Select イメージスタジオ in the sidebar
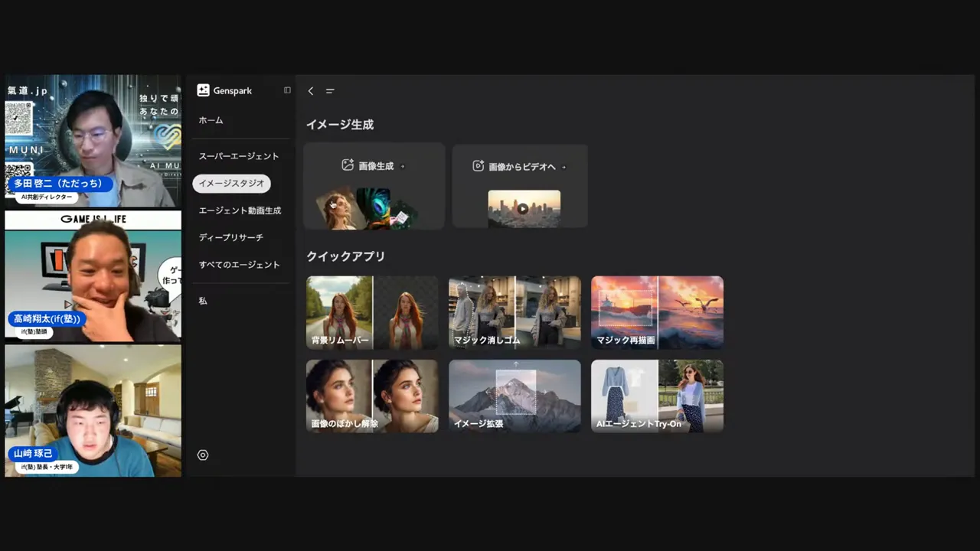This screenshot has width=980, height=551. tap(231, 183)
